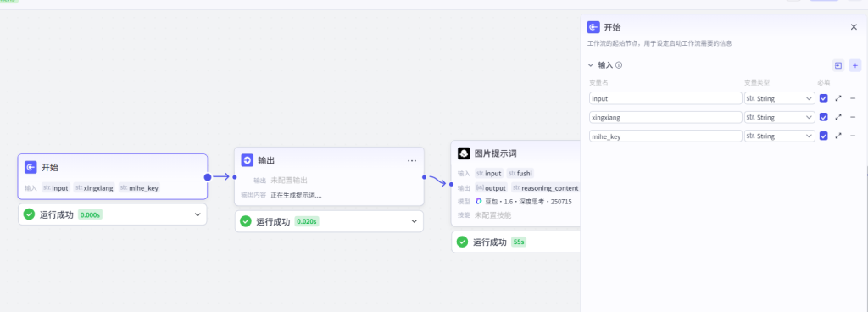This screenshot has width=868, height=312.
Task: Expand the description editor for the input variable
Action: click(838, 98)
